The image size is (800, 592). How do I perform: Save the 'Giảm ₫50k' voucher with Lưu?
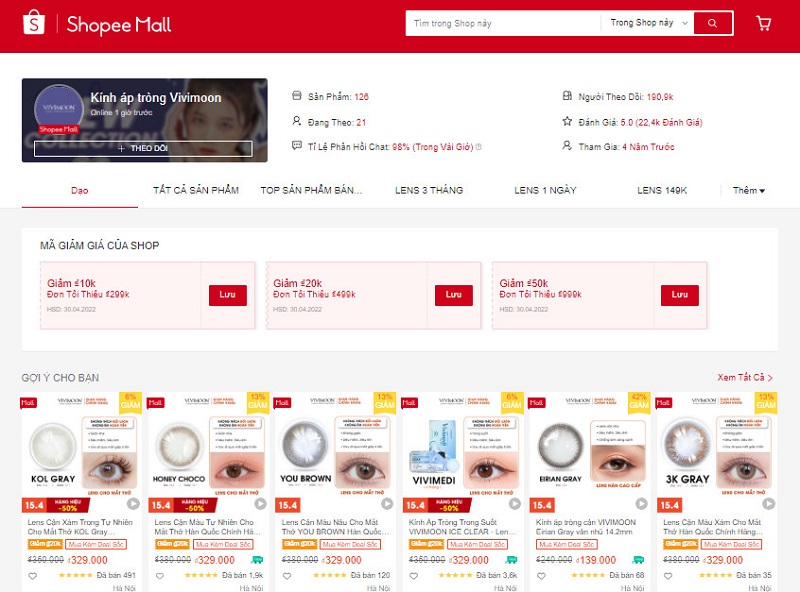[680, 295]
